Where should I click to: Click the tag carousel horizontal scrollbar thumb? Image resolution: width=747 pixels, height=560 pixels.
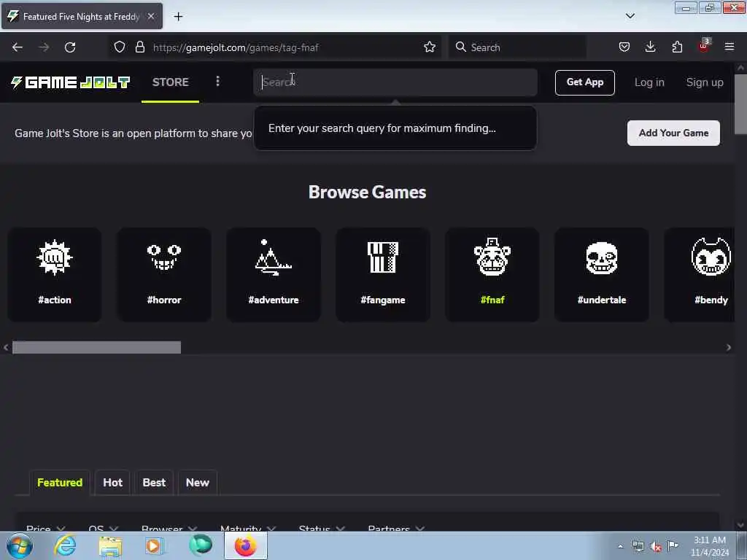(97, 347)
